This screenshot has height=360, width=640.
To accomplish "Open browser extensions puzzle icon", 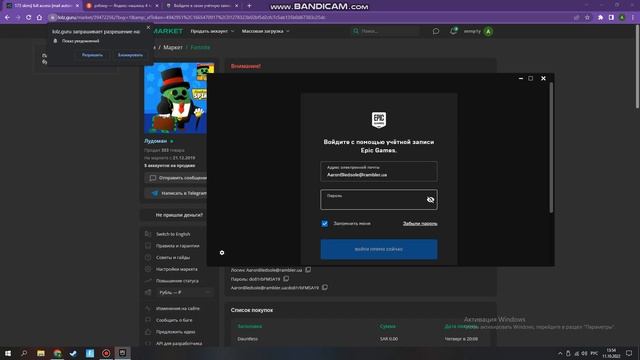I will coord(600,18).
